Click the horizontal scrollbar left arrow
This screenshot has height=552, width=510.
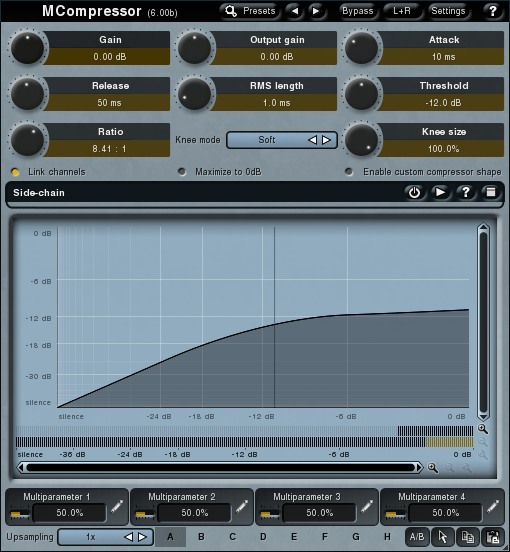click(21, 468)
